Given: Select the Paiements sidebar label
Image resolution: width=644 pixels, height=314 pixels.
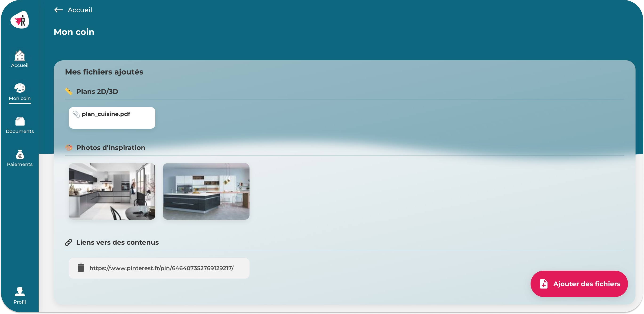Looking at the screenshot, I should click(x=20, y=165).
